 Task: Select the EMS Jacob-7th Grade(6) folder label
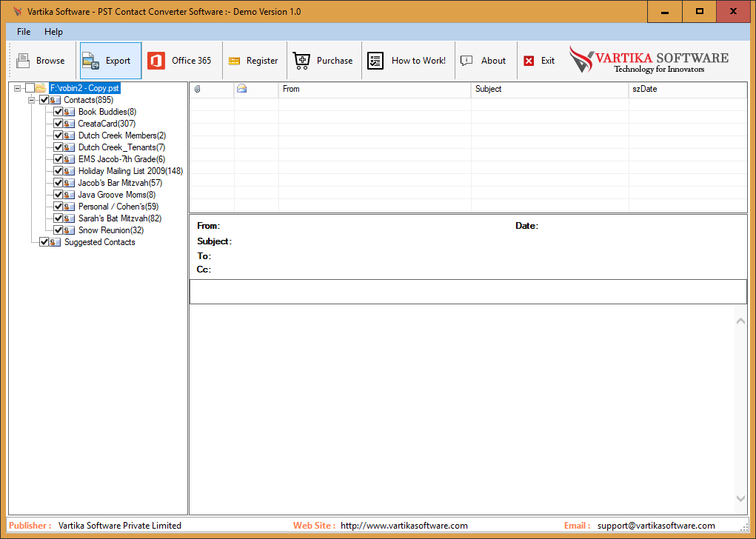pos(122,159)
